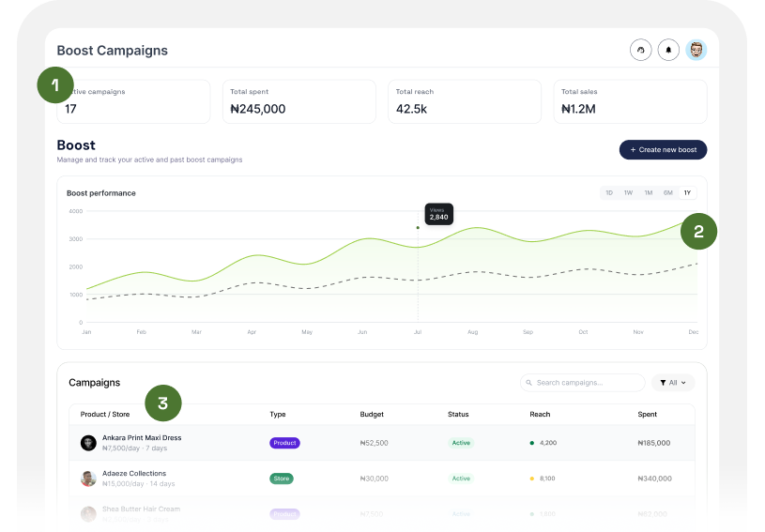Select the 6M time range
The width and height of the screenshot is (765, 532).
point(667,192)
